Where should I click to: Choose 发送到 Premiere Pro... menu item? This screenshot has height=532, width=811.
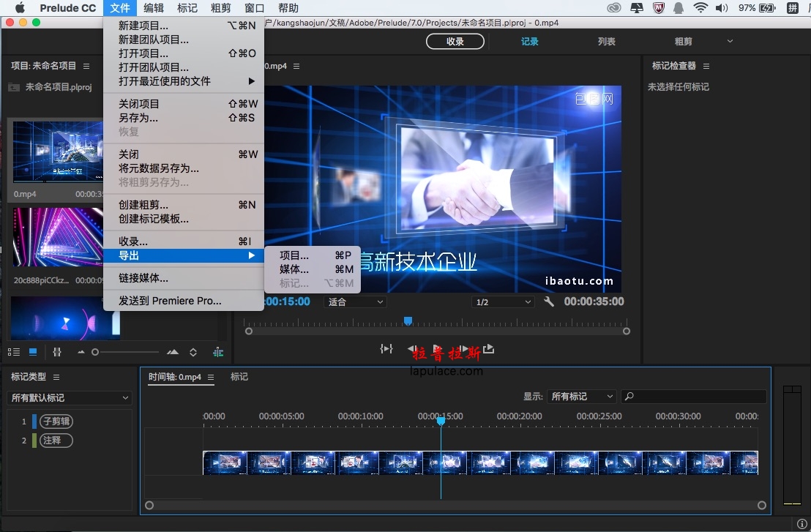click(184, 301)
